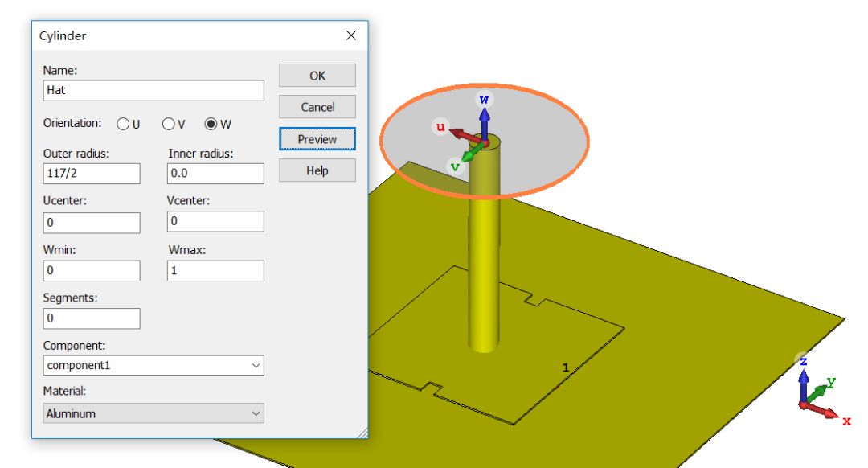Click the Vcenter input field
Image resolution: width=868 pixels, height=468 pixels.
(215, 222)
